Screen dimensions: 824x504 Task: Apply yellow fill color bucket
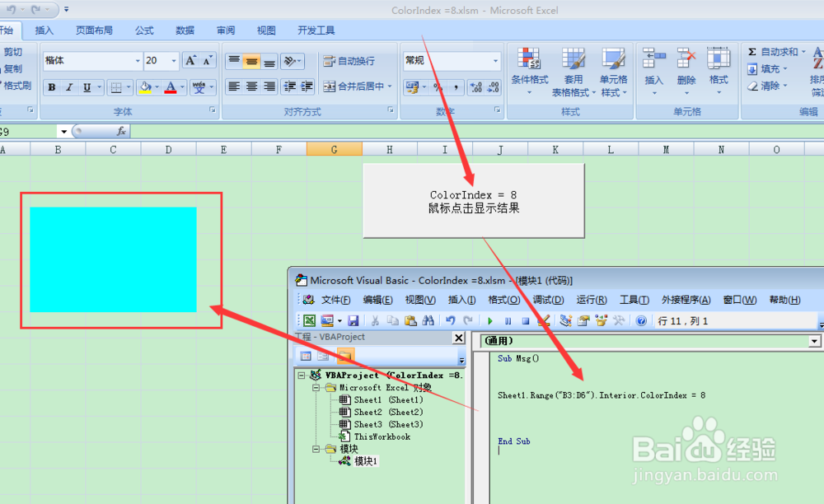145,87
